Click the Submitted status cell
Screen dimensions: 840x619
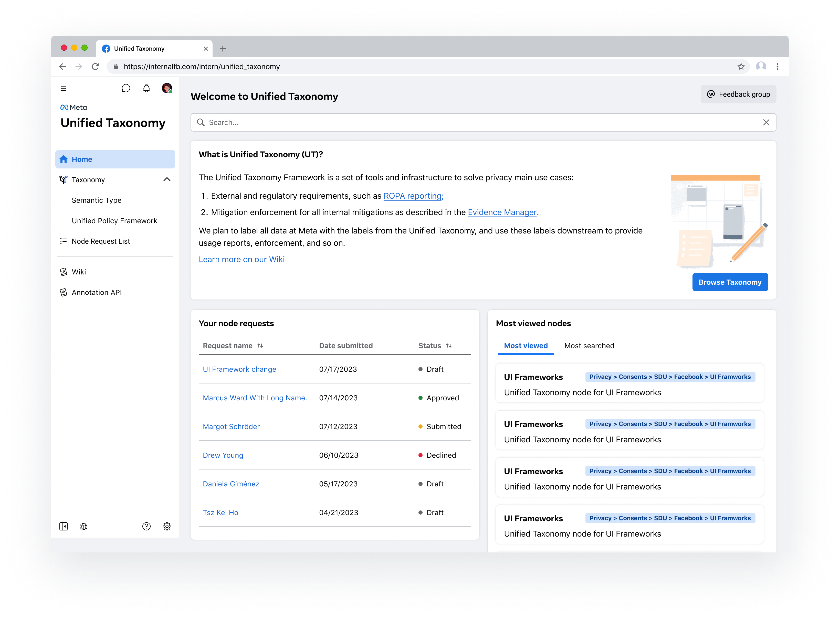click(440, 427)
